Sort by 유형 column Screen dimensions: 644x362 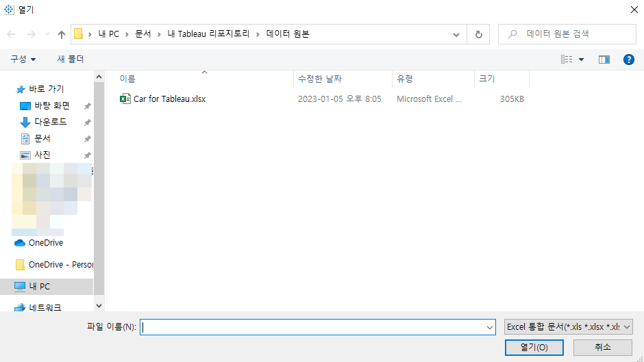404,79
